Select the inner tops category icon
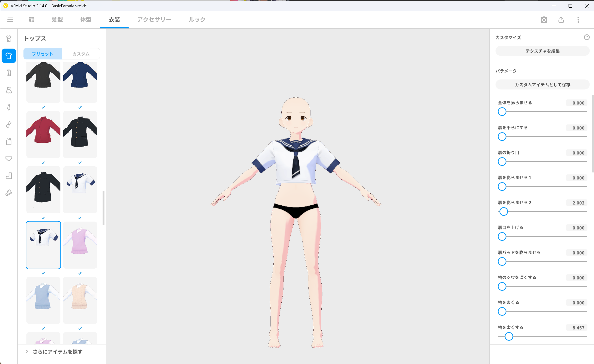594x364 pixels. point(9,141)
